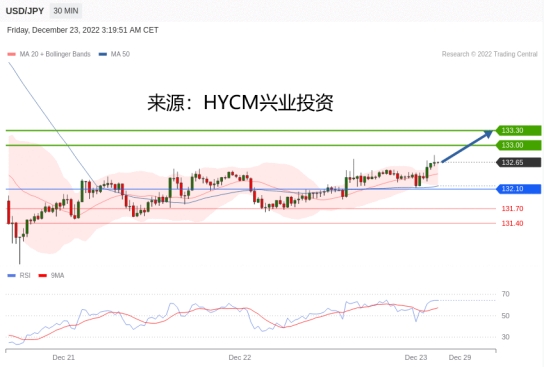
Task: Click the 131.40 support price label
Action: (x=512, y=224)
